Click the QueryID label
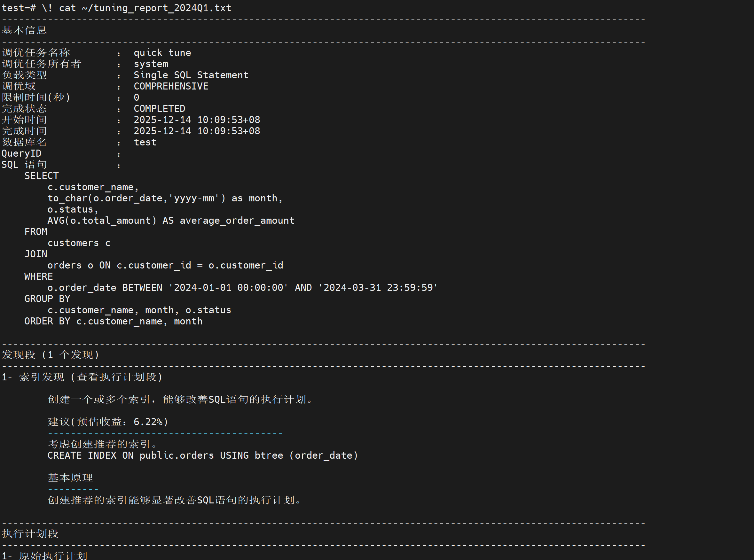 point(21,153)
